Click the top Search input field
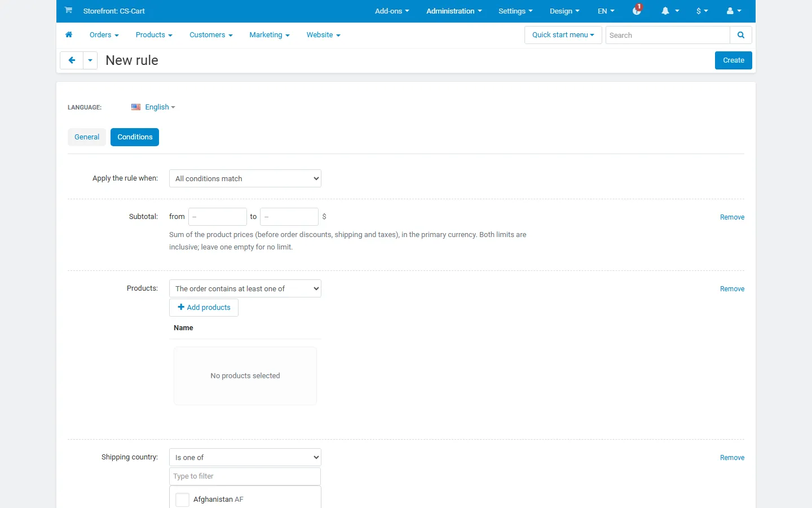 (x=668, y=35)
